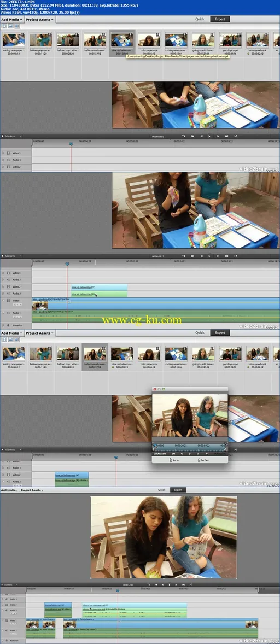
Task: Step forward one frame in second frame transport
Action: pyautogui.click(x=218, y=256)
